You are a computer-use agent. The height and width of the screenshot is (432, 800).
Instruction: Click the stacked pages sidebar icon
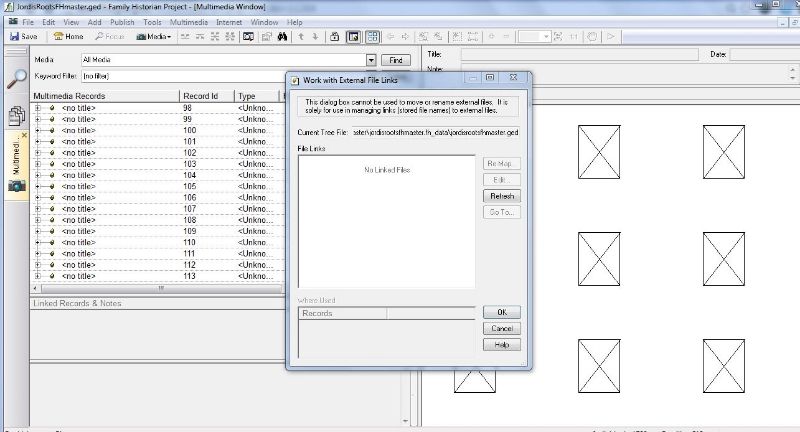coord(17,115)
